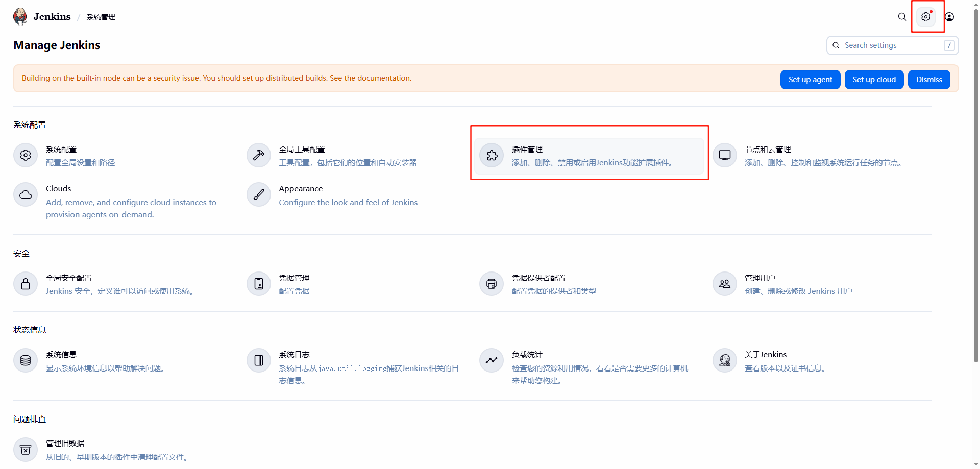Click the page vertical scrollbar thumb
The width and height of the screenshot is (980, 469).
point(976,186)
